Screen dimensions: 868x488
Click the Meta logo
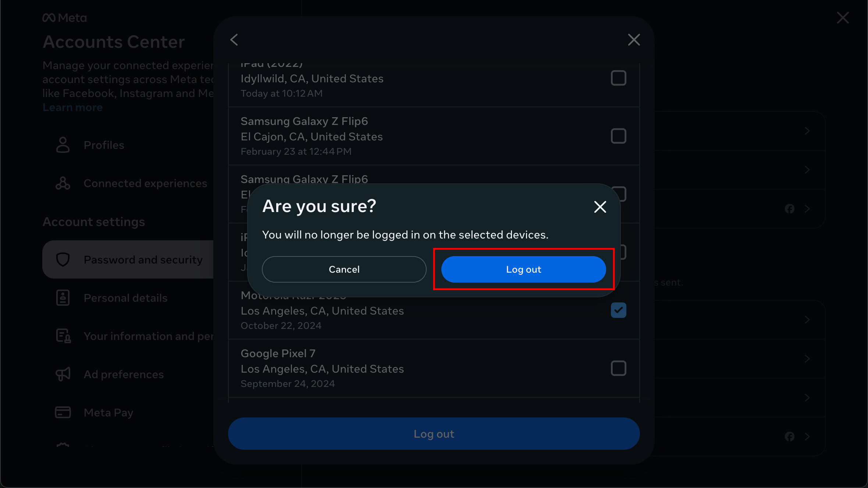coord(65,18)
